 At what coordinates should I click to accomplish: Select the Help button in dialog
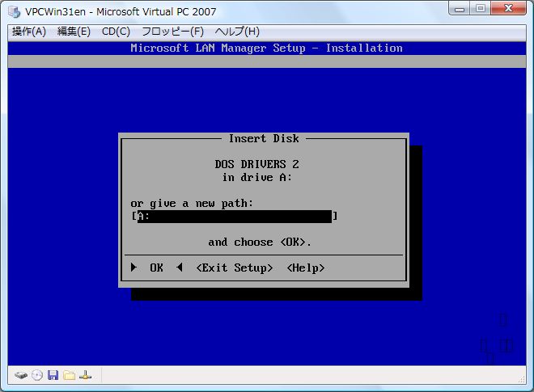(306, 268)
